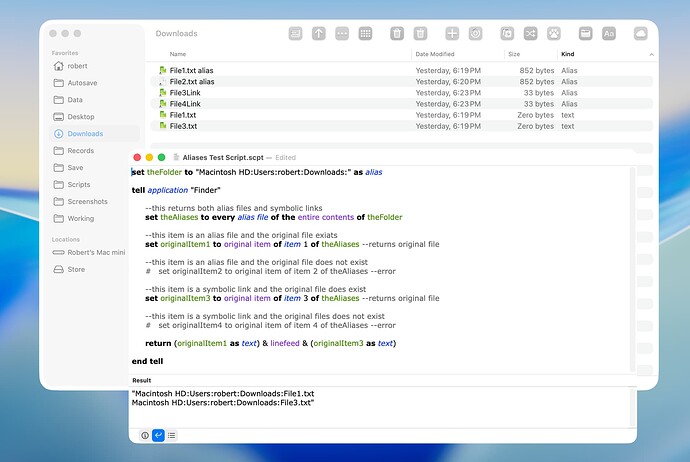Click the cloud icon in Finder toolbar
Screen dimensions: 690x462
(x=640, y=33)
